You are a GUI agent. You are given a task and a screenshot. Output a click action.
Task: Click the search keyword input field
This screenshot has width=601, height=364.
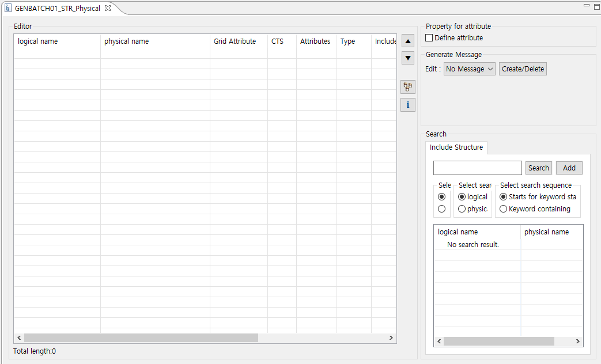[477, 168]
